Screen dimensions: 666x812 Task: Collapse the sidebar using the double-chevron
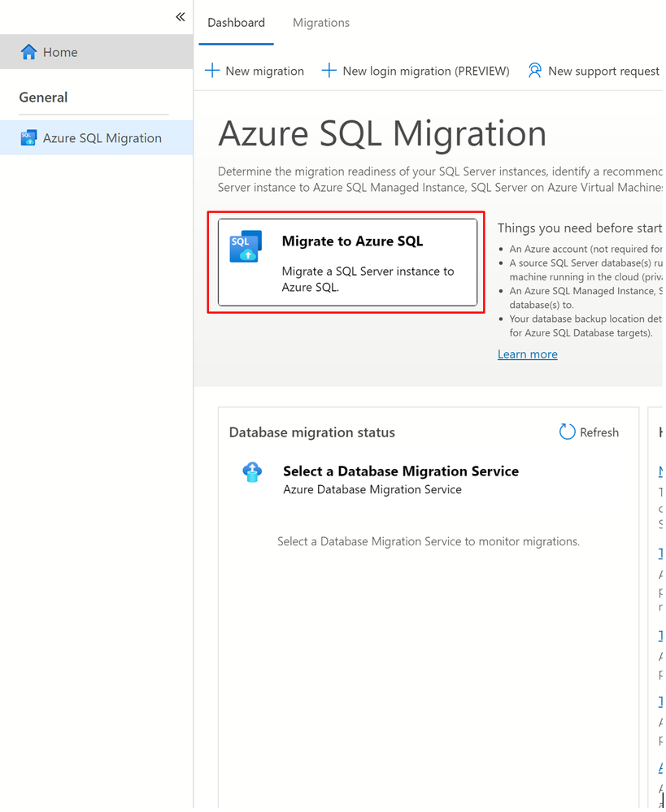coord(181,17)
